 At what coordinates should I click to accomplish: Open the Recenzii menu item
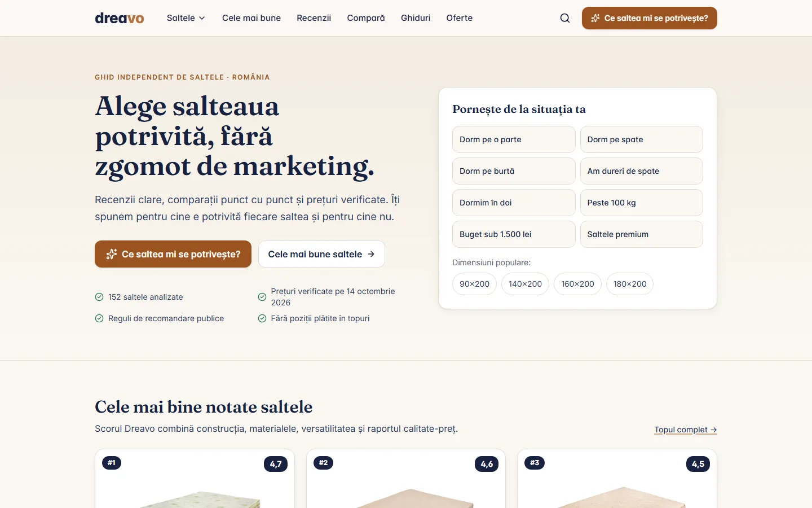coord(314,18)
